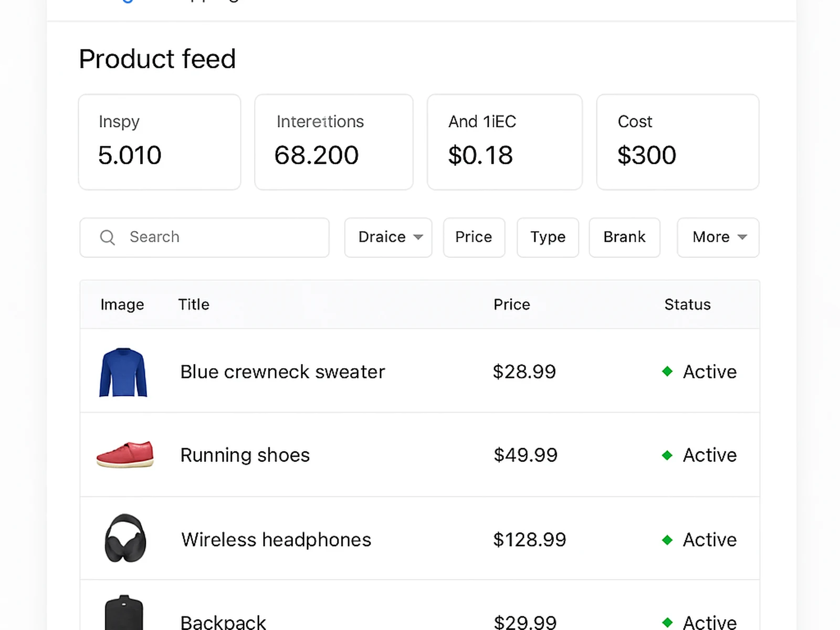Screen dimensions: 840x630
Task: Click the Image column header
Action: [x=122, y=304]
